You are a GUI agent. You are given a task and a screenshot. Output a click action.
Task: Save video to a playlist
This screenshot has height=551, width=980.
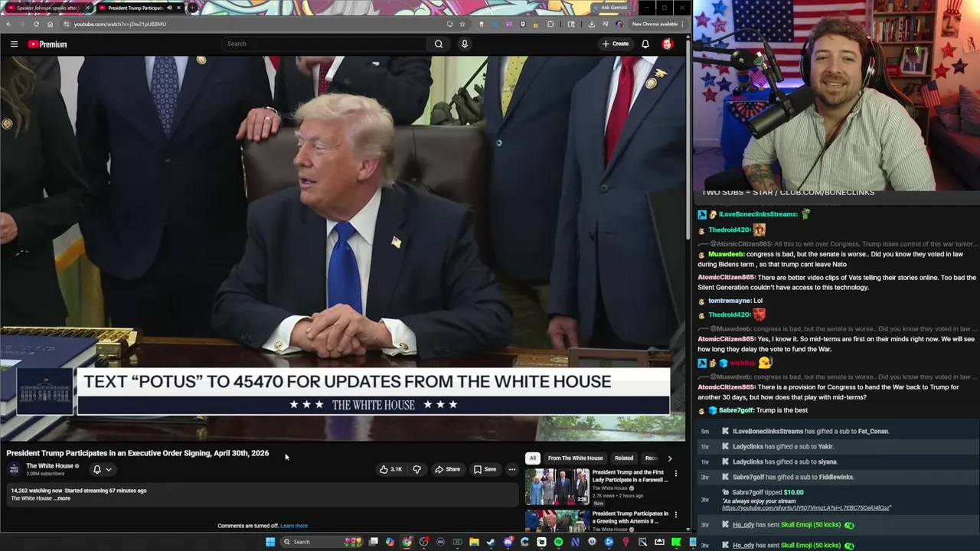485,469
